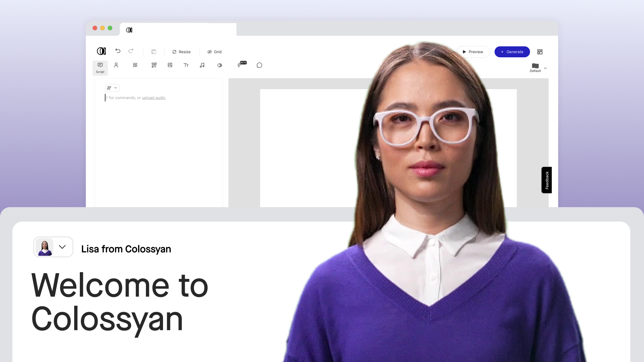
Task: Click the upload audio link
Action: 154,98
